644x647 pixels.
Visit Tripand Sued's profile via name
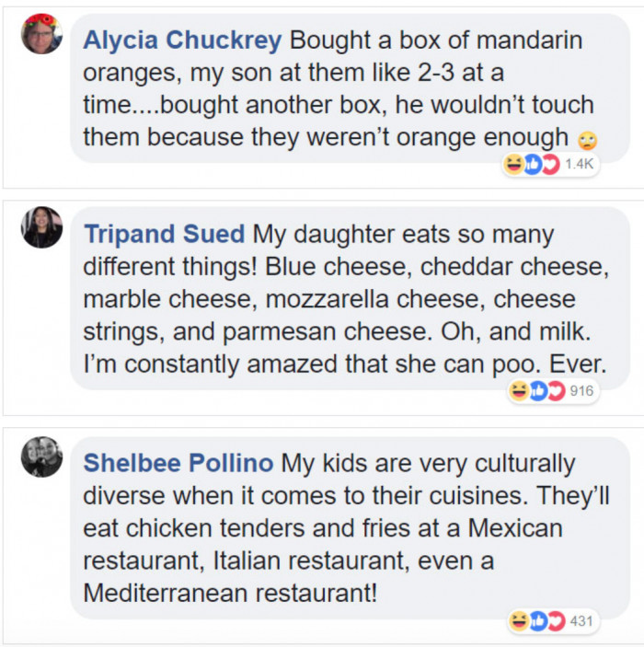(x=165, y=235)
